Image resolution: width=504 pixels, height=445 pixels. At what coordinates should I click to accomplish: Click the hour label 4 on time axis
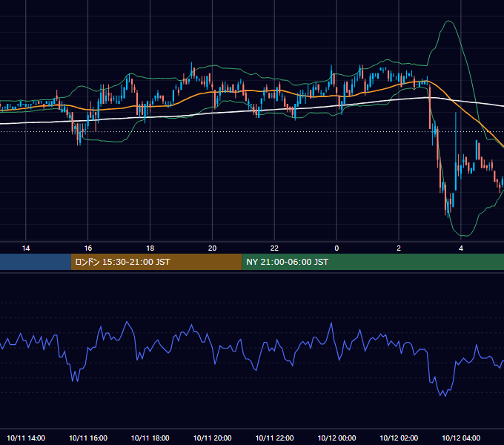461,248
